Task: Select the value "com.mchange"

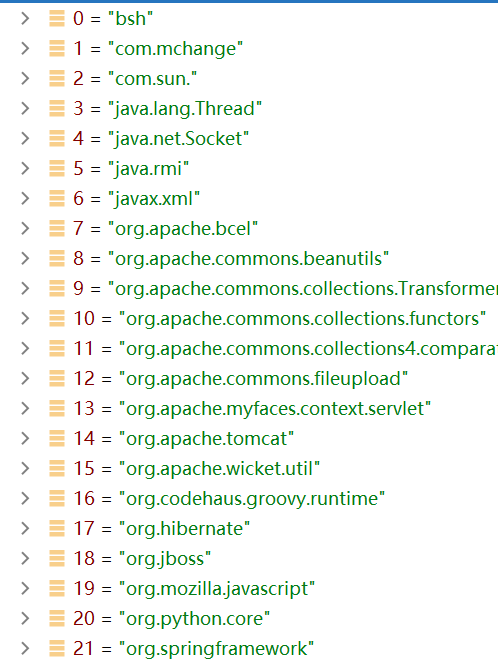Action: pos(175,49)
